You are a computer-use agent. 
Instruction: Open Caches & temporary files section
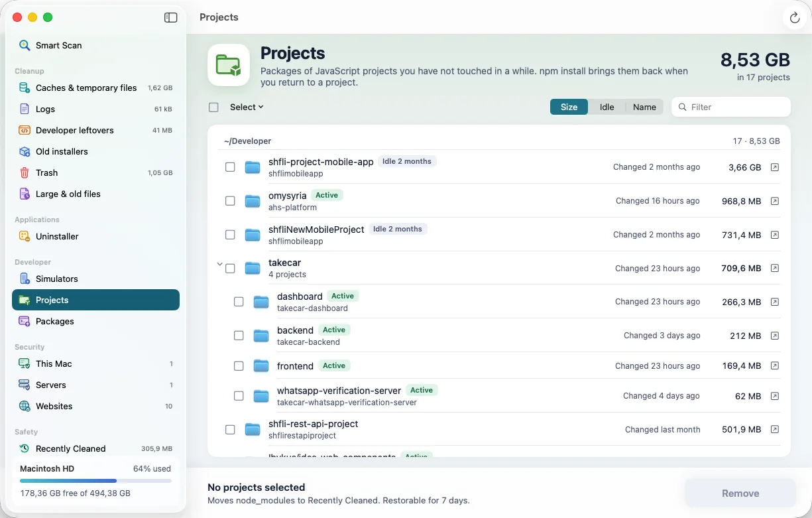coord(95,88)
